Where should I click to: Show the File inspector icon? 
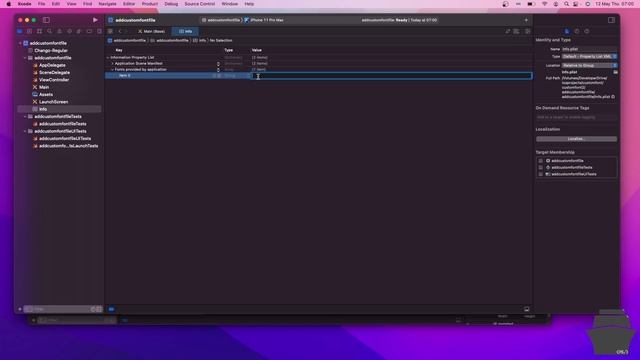coord(567,31)
